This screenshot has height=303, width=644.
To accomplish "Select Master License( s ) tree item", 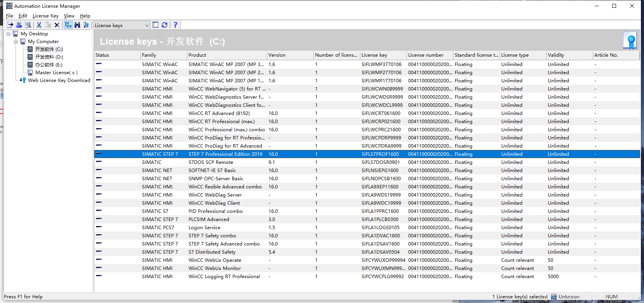I will point(56,73).
